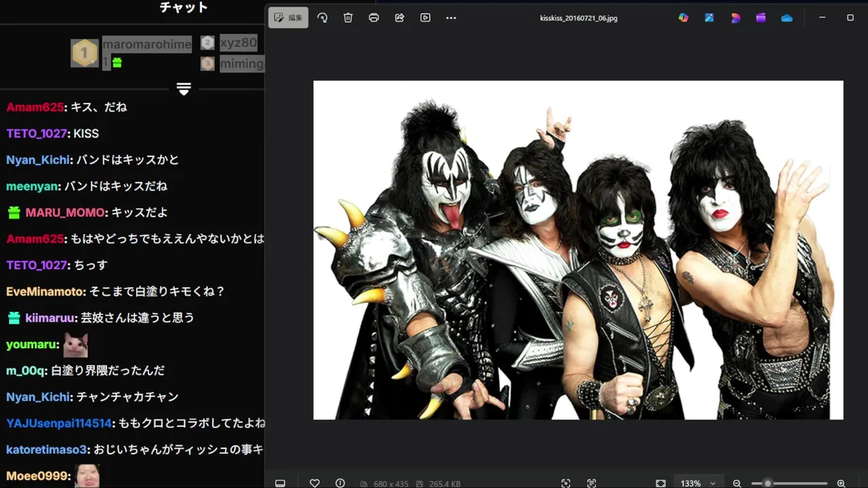
Task: Click Moee0999's face emote
Action: pyautogui.click(x=87, y=476)
